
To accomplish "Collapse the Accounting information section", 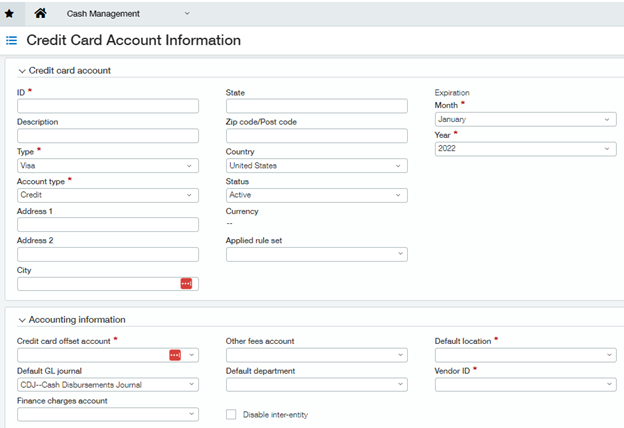I will [x=22, y=320].
